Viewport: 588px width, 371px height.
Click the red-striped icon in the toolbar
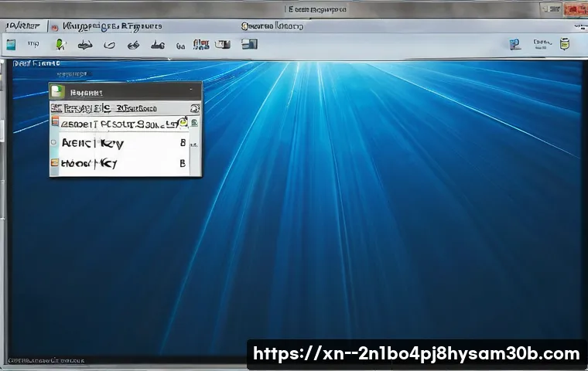tap(200, 45)
